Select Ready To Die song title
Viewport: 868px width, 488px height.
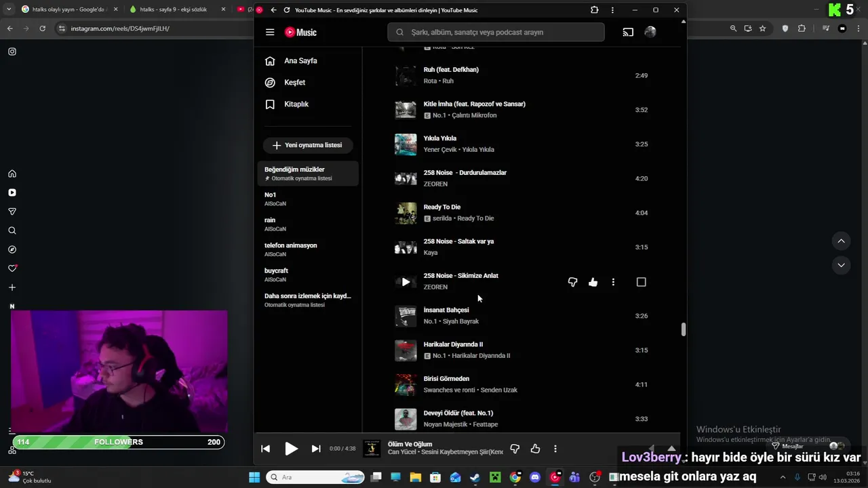click(442, 207)
